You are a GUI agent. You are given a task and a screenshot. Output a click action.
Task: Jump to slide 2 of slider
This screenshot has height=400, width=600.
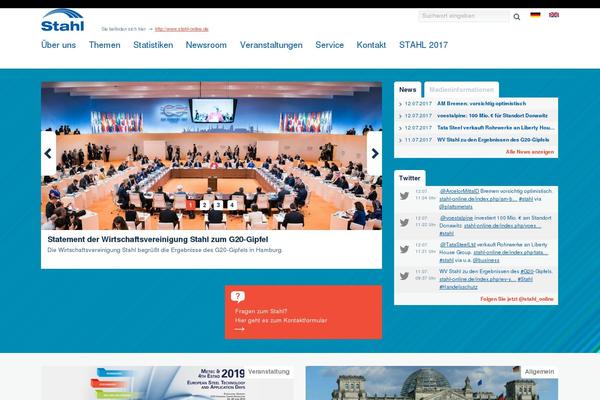tap(204, 205)
